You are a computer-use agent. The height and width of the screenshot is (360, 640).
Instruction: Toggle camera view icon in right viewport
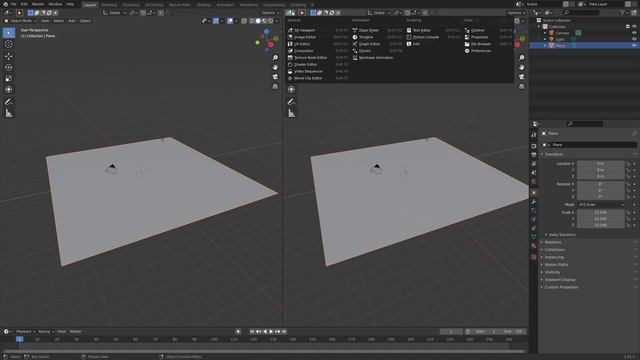pos(522,77)
